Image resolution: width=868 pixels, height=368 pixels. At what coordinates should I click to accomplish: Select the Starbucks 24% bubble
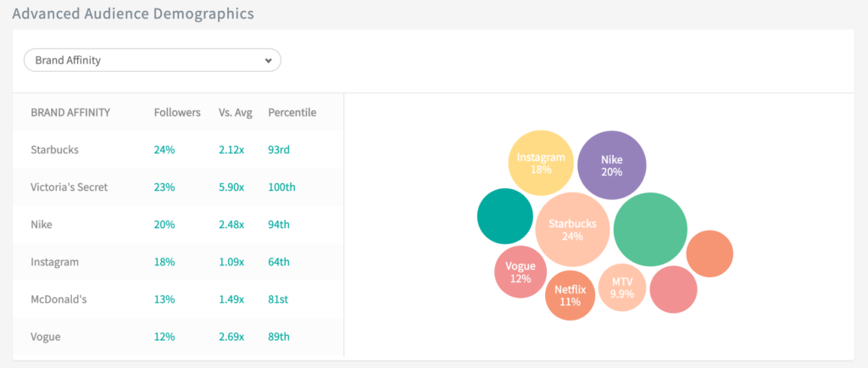coord(572,230)
